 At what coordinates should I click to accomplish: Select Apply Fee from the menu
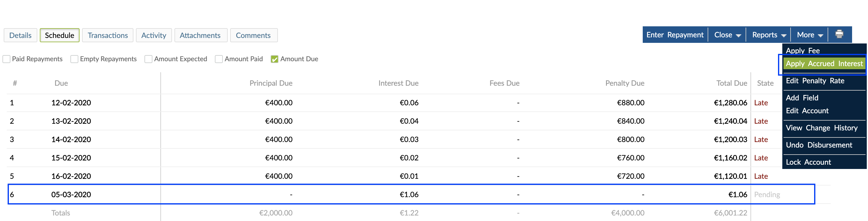coord(803,51)
